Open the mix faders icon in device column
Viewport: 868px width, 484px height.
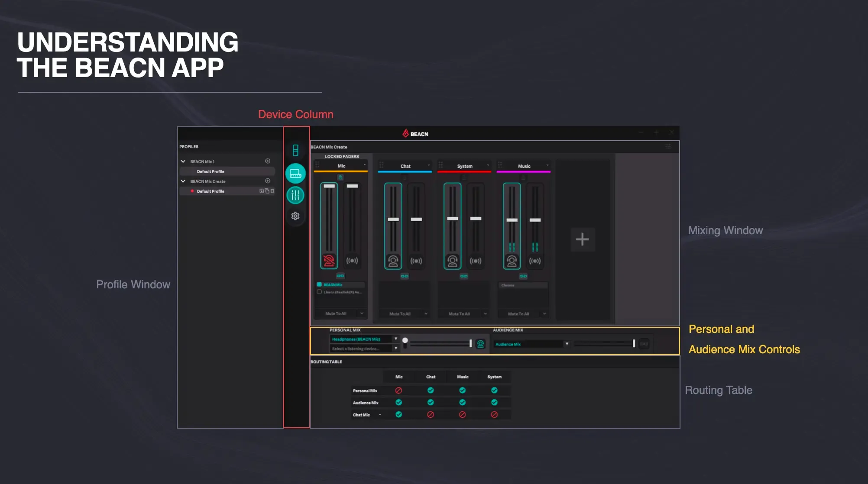click(295, 195)
